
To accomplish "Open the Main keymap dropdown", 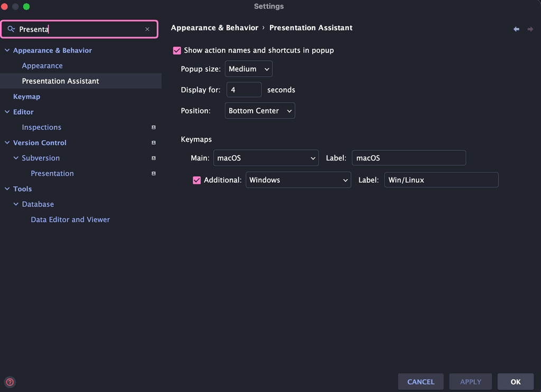I will pos(266,158).
